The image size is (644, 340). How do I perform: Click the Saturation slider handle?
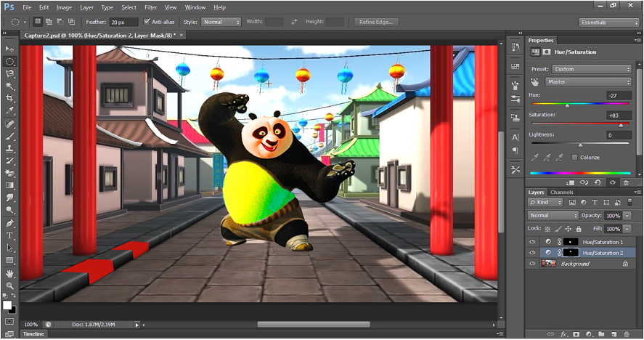point(621,125)
